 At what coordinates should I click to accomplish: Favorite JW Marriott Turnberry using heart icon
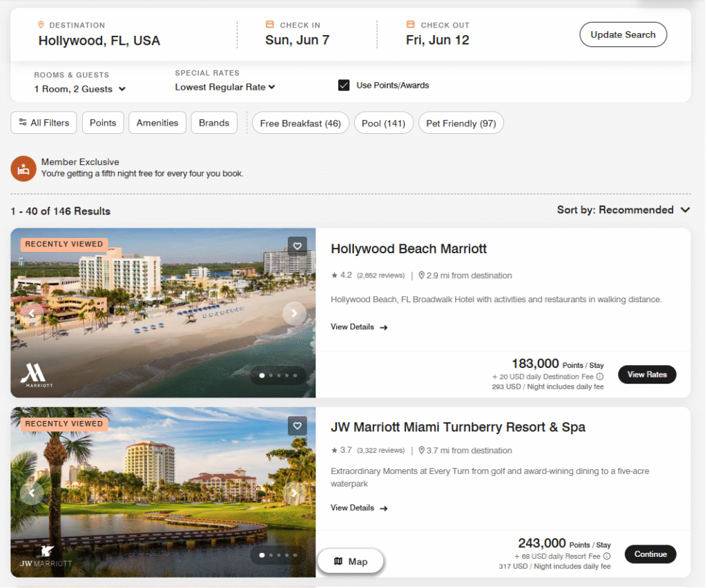297,426
